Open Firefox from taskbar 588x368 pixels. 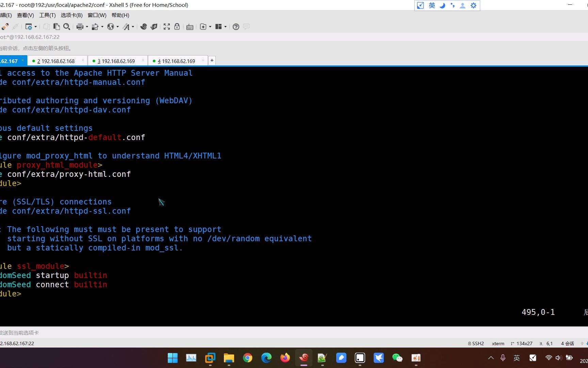(285, 358)
